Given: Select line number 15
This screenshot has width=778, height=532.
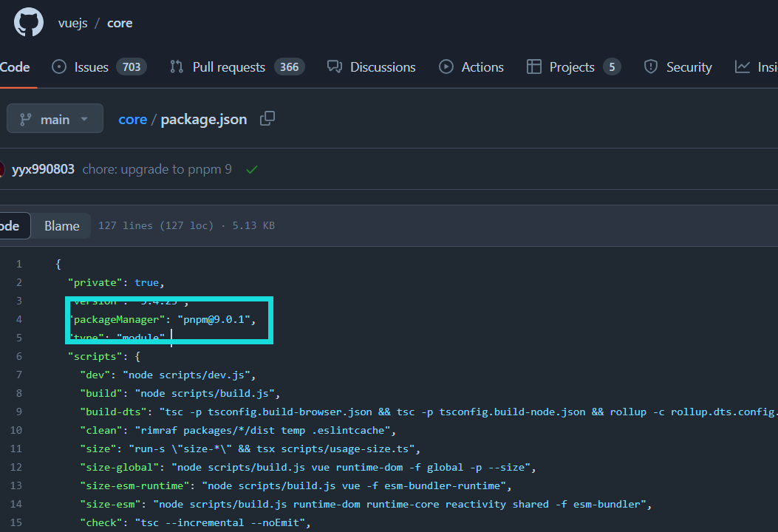Looking at the screenshot, I should click(16, 522).
